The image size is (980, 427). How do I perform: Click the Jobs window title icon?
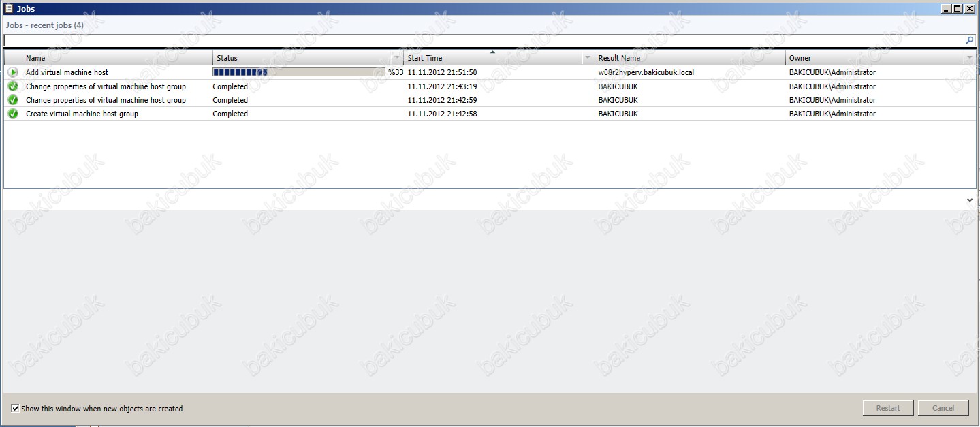[8, 9]
